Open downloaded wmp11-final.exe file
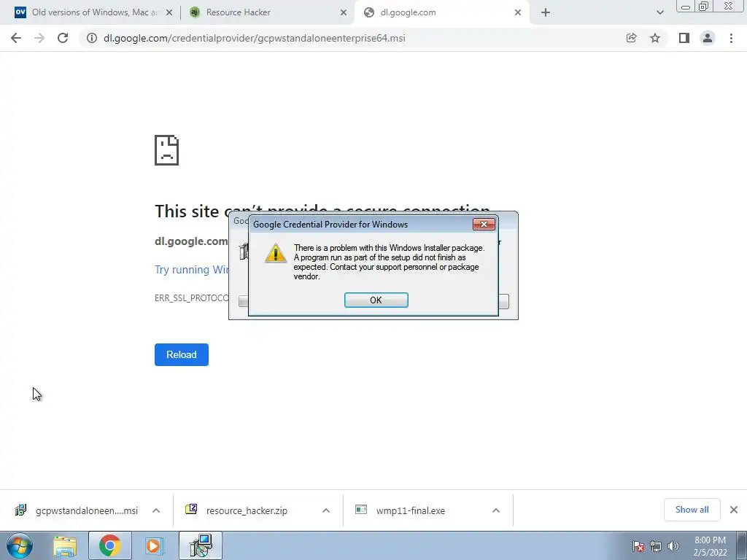Viewport: 747px width, 560px height. click(400, 510)
